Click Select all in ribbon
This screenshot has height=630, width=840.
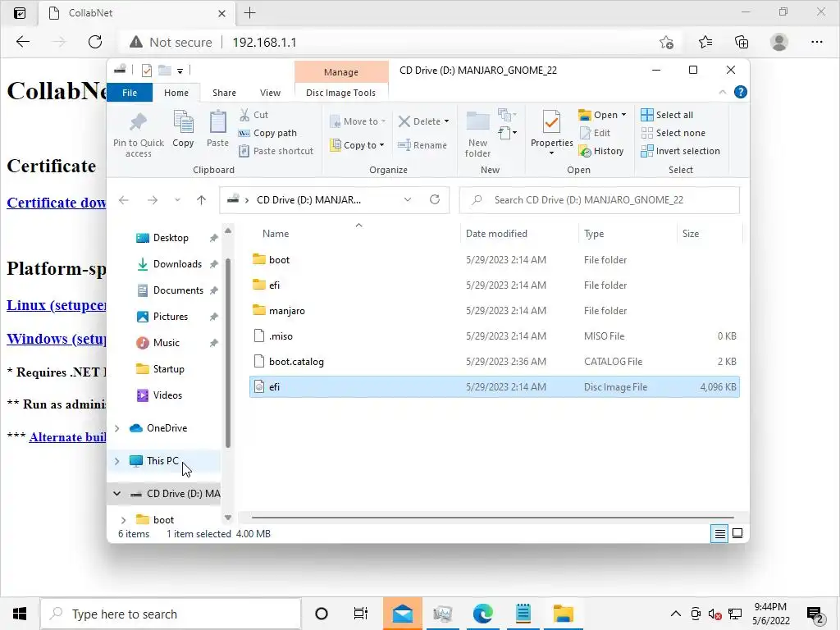[x=667, y=115]
